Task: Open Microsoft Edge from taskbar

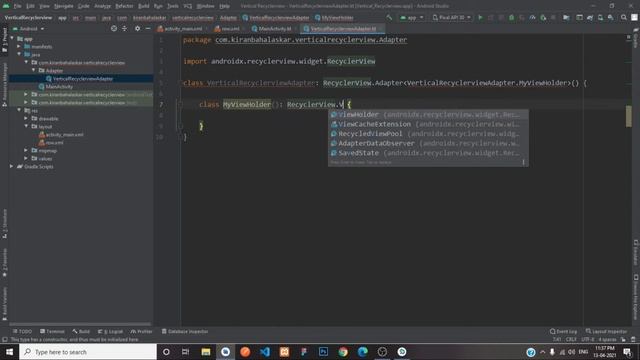Action: (362, 352)
